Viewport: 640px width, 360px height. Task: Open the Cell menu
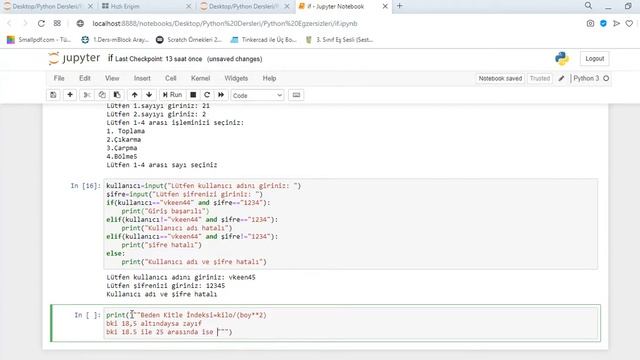tap(171, 78)
